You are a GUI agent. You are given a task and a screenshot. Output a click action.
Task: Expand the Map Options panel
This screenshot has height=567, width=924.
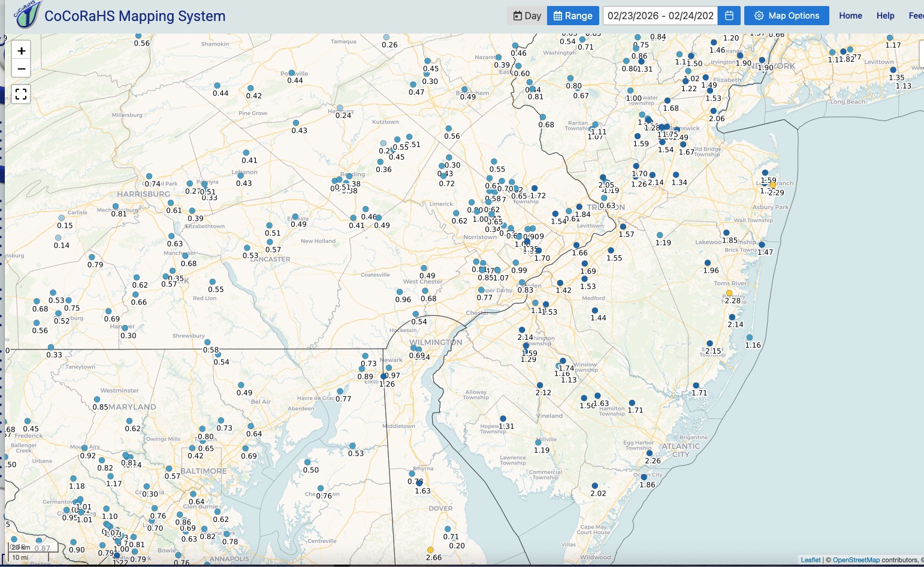[786, 16]
